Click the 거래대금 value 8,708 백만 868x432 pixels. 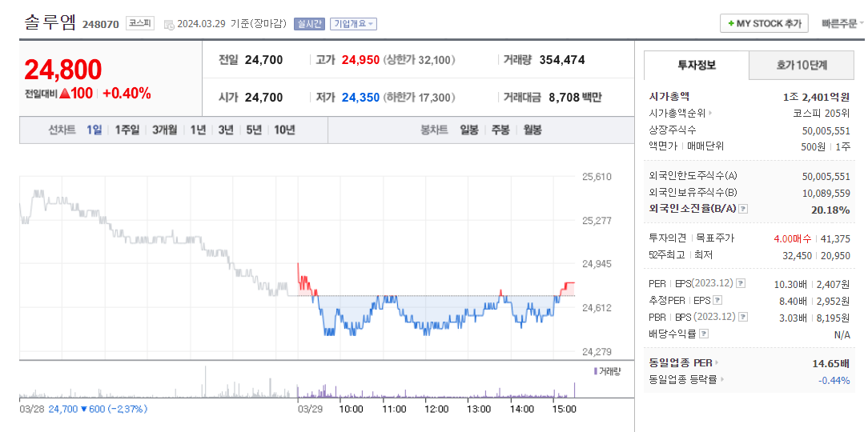(575, 98)
